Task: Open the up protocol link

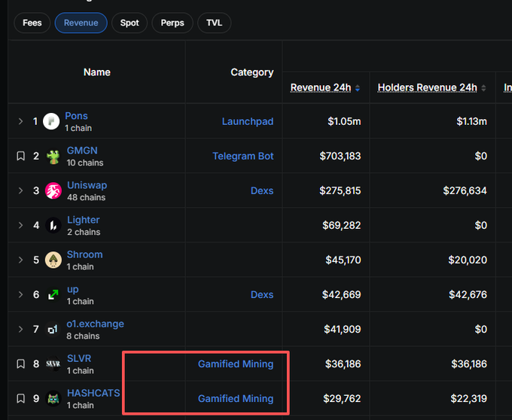Action: click(x=72, y=289)
